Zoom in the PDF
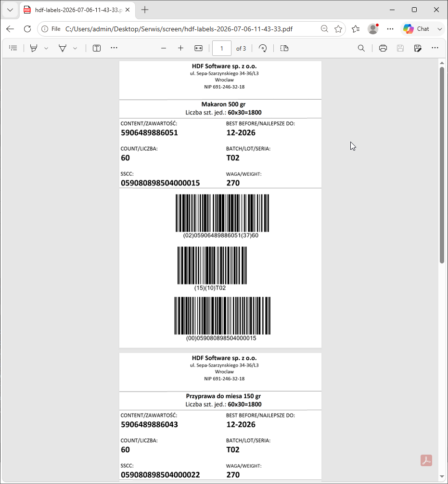This screenshot has height=484, width=448. (180, 48)
